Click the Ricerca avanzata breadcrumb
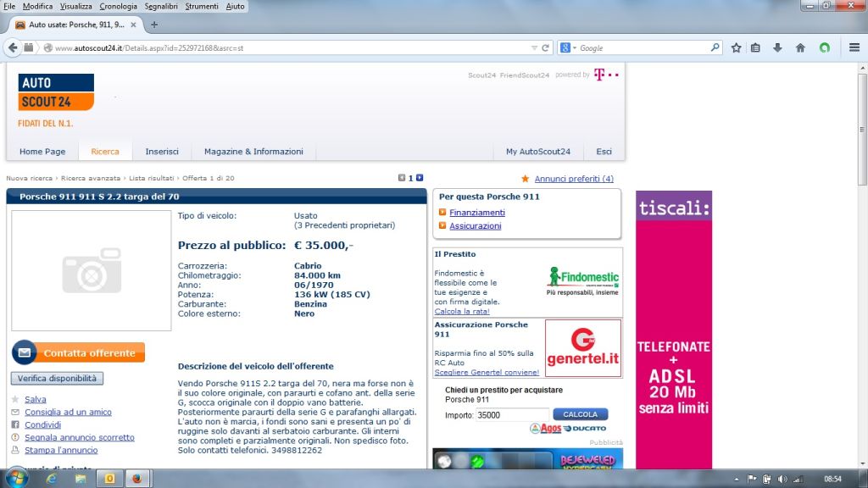Image resolution: width=868 pixels, height=488 pixels. pos(90,178)
